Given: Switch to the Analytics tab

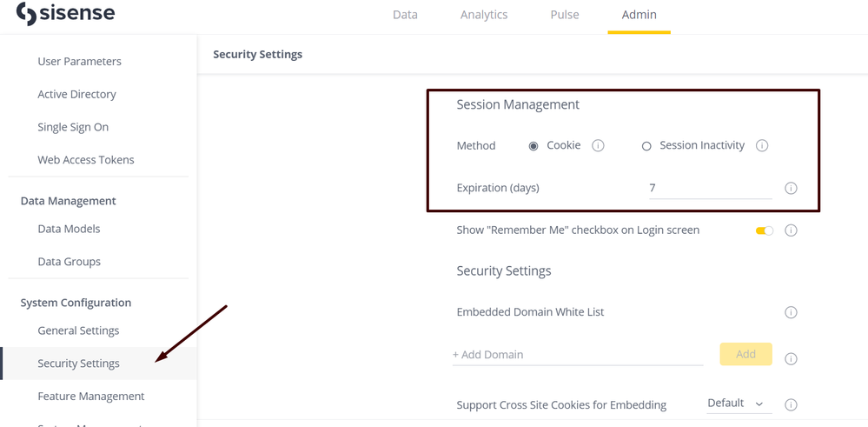Looking at the screenshot, I should tap(484, 15).
